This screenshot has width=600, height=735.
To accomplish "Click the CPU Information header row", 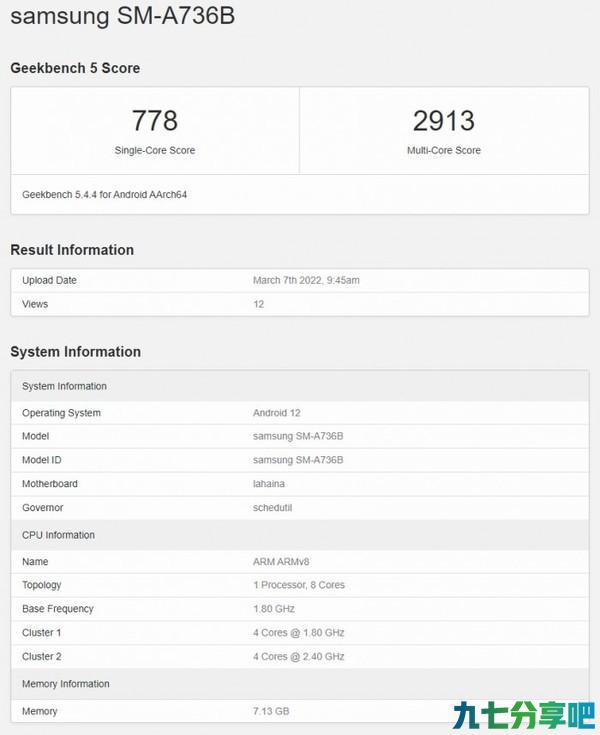I will coord(300,535).
